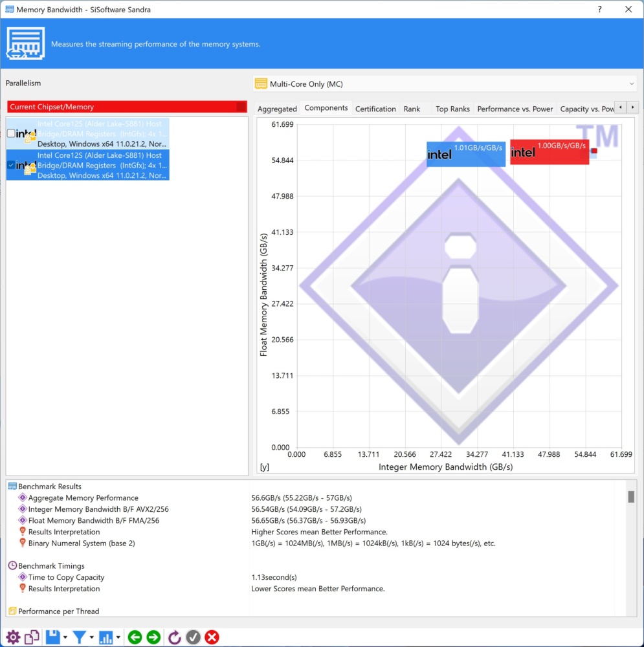644x647 pixels.
Task: Open the Performance vs. Power tab
Action: click(x=515, y=109)
